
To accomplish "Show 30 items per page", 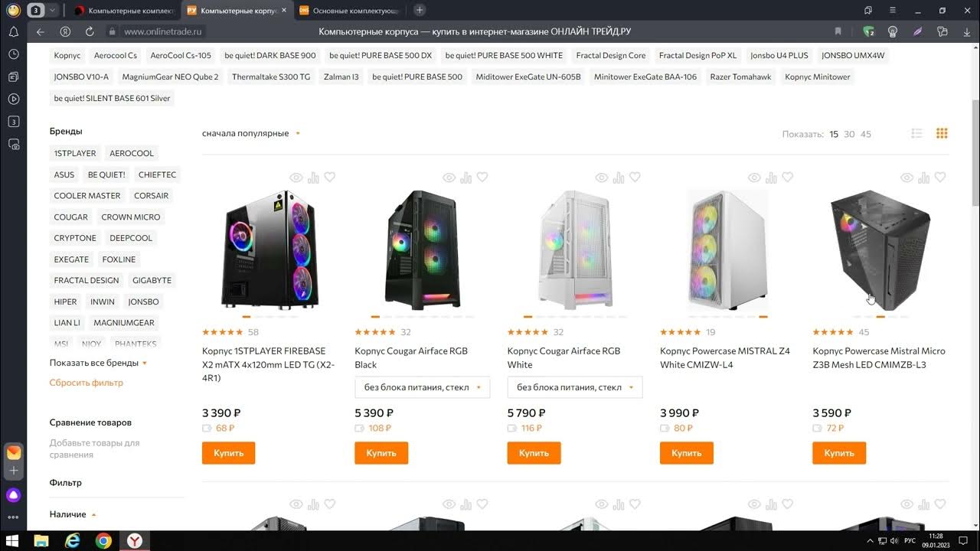I will (x=849, y=134).
